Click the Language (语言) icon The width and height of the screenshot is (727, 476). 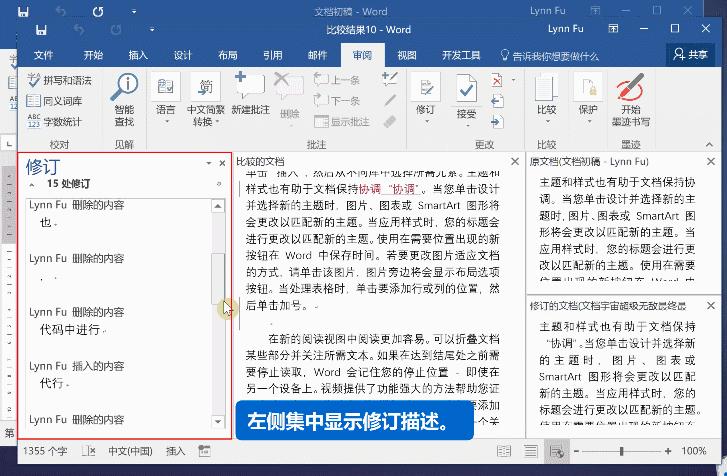(x=166, y=87)
